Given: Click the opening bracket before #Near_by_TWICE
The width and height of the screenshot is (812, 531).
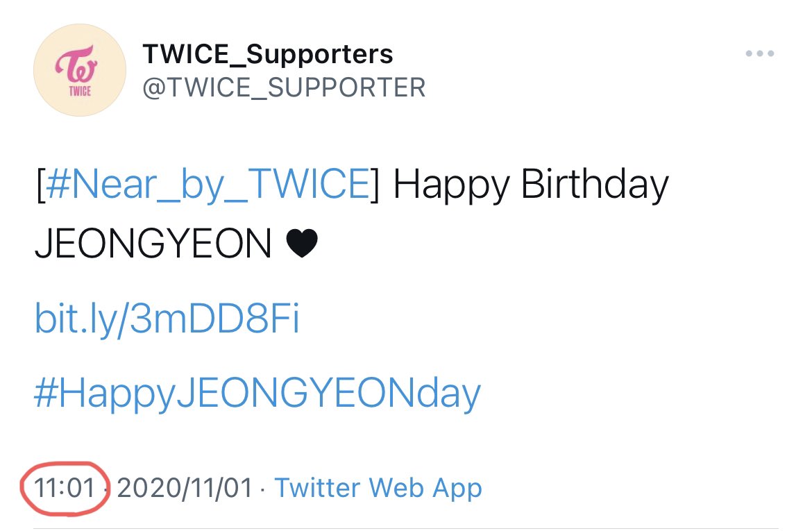Looking at the screenshot, I should [40, 185].
